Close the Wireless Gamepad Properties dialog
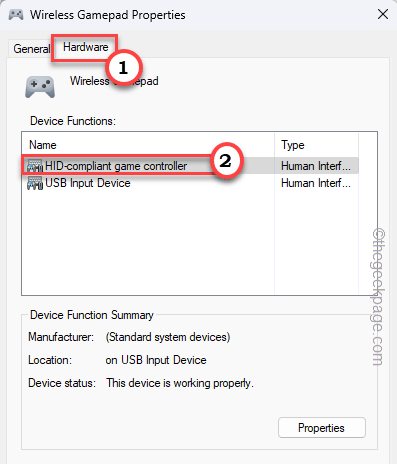 pos(383,14)
